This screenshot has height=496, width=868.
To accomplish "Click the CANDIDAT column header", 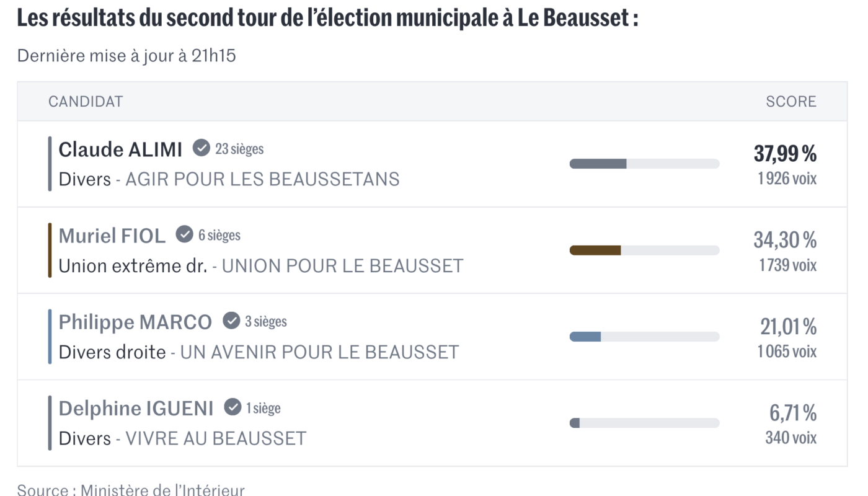I will click(86, 102).
